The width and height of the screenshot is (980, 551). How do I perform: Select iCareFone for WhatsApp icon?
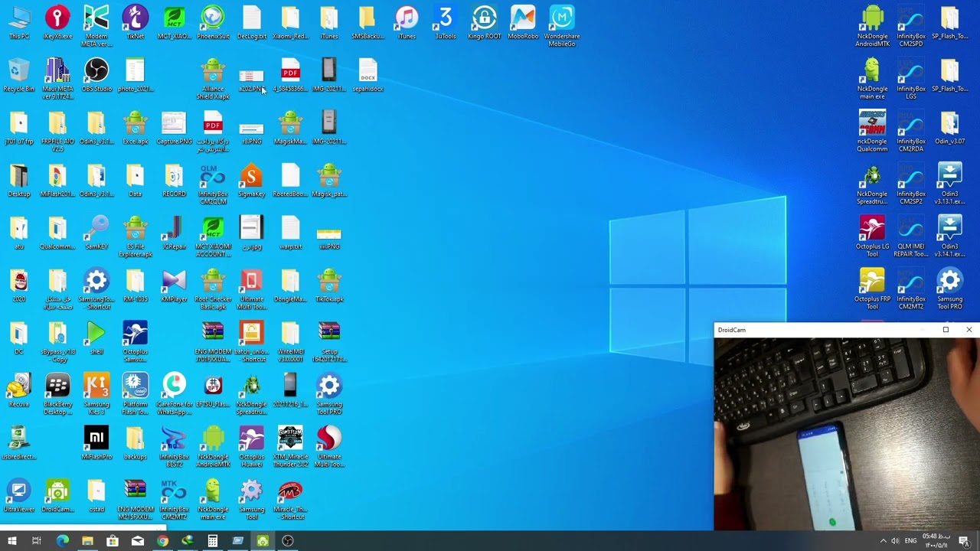[174, 396]
